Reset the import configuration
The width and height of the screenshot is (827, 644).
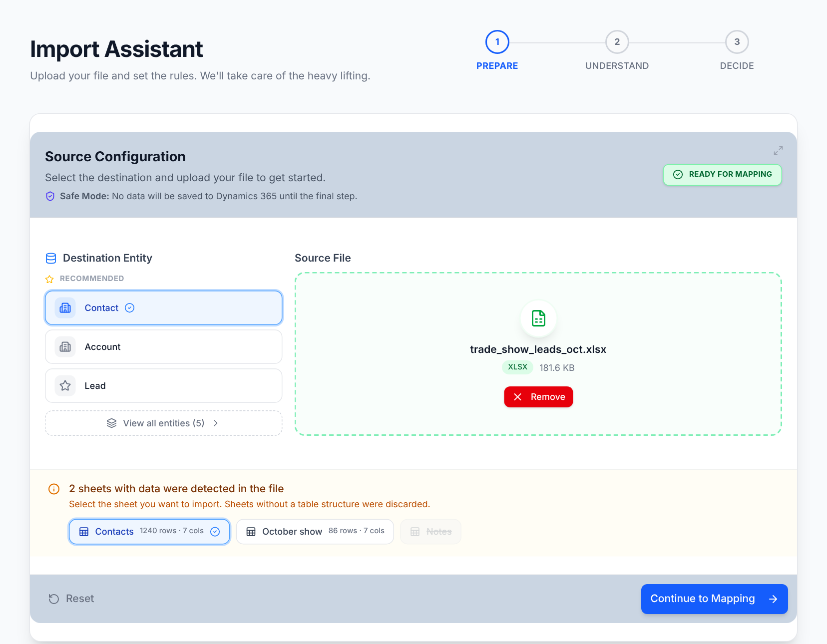click(71, 599)
